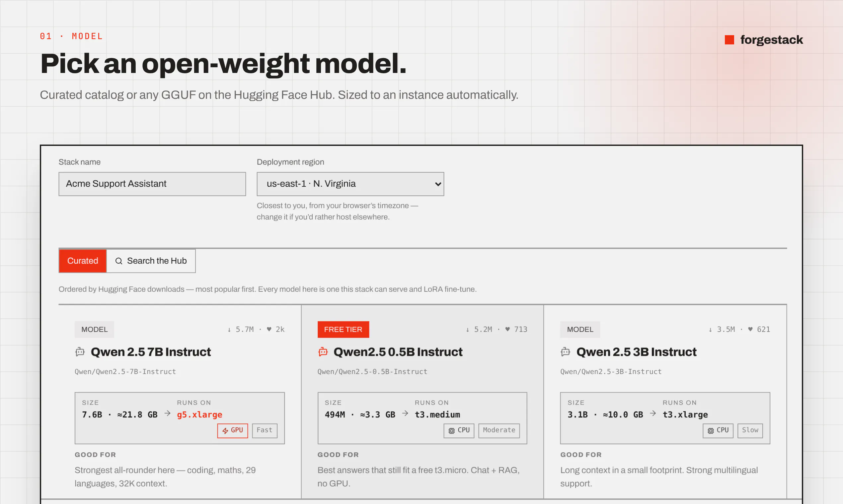This screenshot has width=843, height=504.
Task: Open the Deployment region dropdown
Action: tap(350, 184)
